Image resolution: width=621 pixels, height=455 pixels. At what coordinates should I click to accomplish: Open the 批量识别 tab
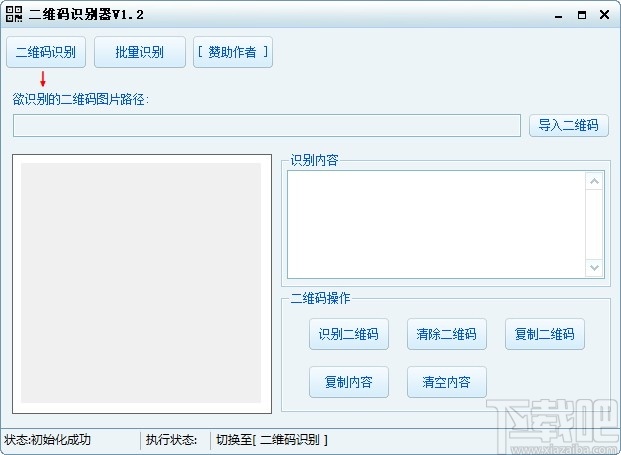click(140, 52)
